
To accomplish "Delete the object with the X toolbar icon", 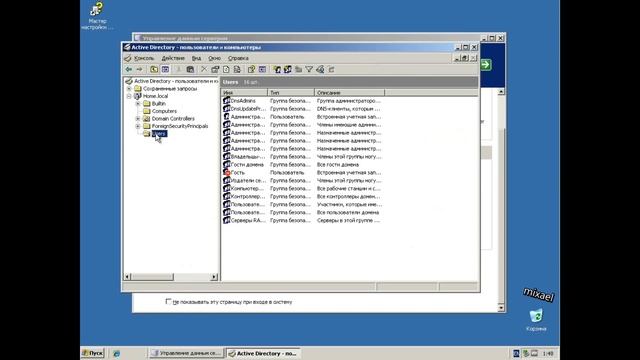I will click(204, 69).
